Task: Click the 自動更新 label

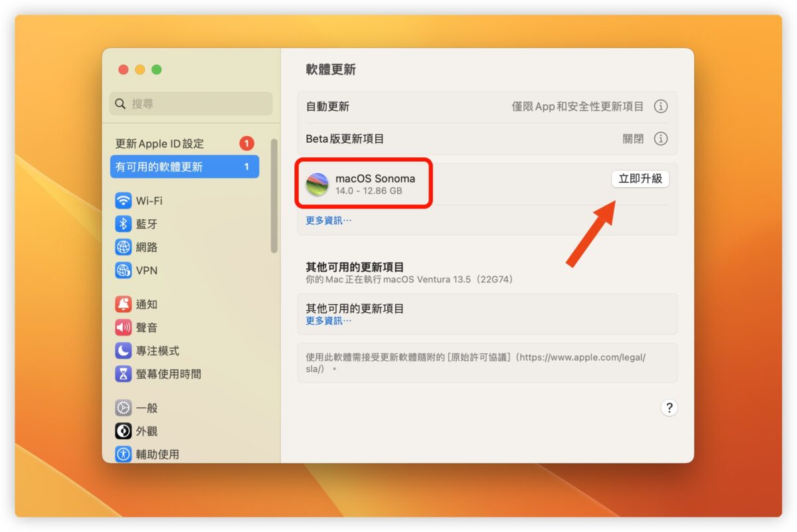Action: (x=327, y=106)
